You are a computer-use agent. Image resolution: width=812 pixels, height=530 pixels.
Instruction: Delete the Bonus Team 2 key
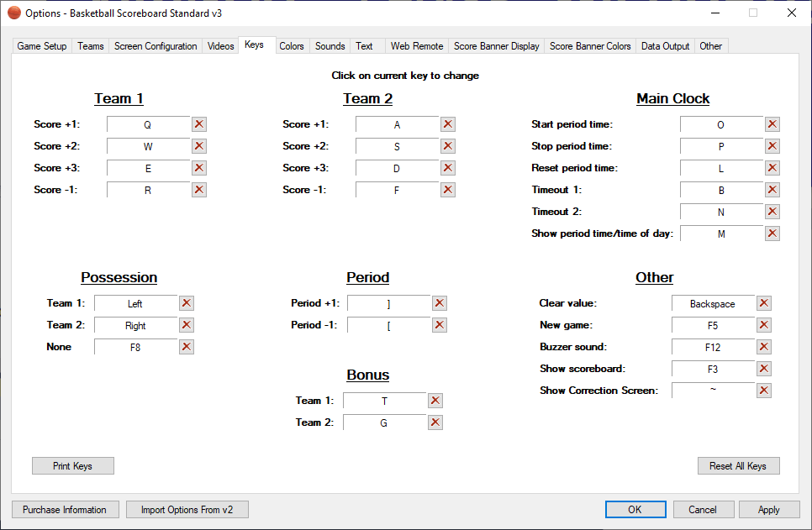[x=435, y=422]
